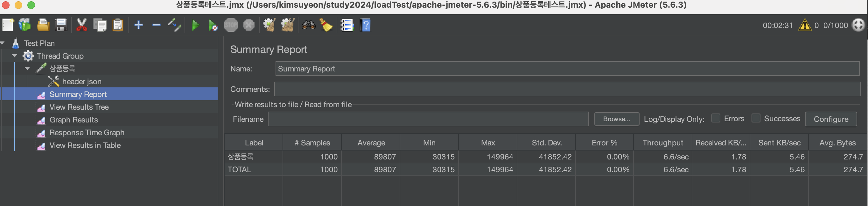Click into the Filename field

pyautogui.click(x=428, y=119)
